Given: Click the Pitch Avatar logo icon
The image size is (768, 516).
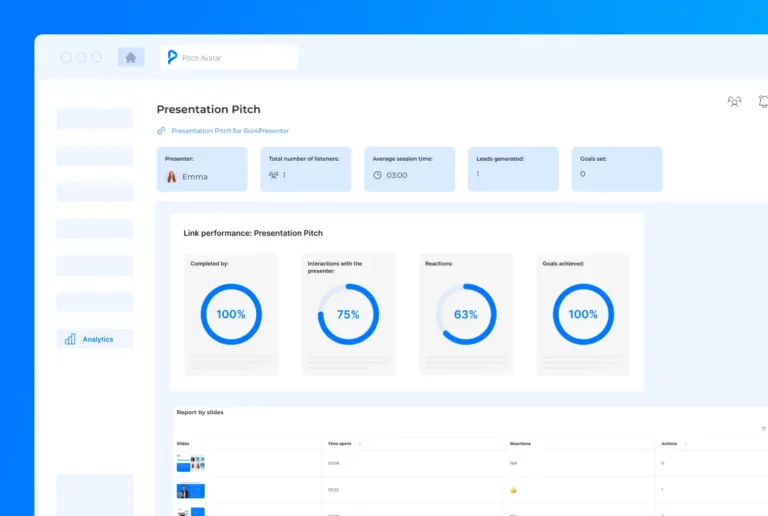Looking at the screenshot, I should click(172, 58).
